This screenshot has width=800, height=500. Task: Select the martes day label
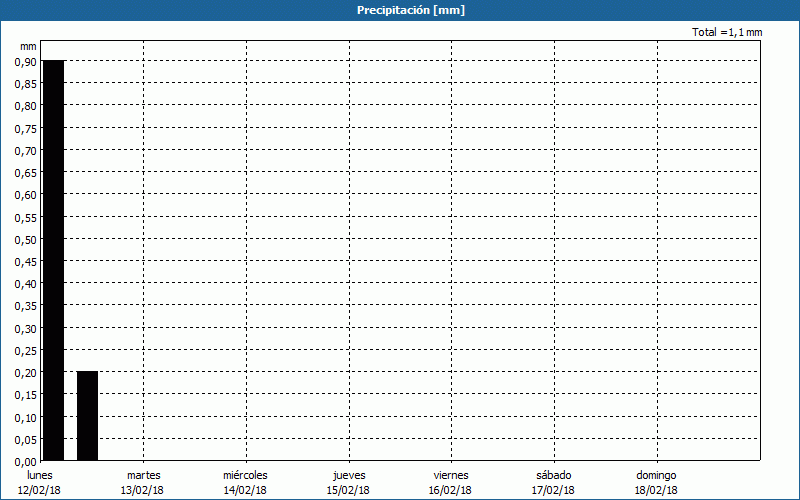(143, 475)
